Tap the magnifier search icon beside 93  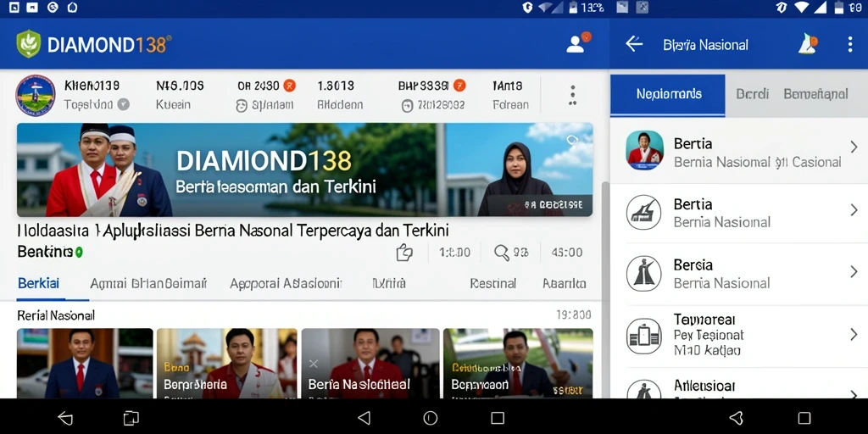tap(502, 253)
